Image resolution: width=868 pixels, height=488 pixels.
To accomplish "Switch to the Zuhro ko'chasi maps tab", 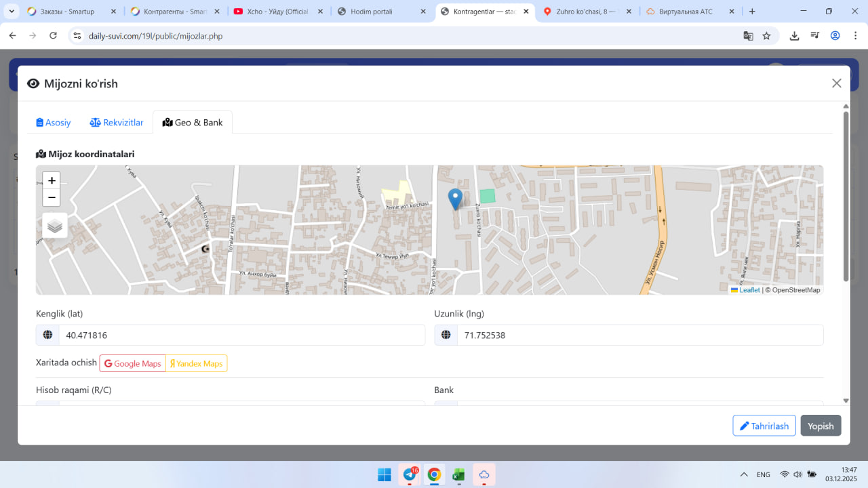I will pyautogui.click(x=587, y=12).
